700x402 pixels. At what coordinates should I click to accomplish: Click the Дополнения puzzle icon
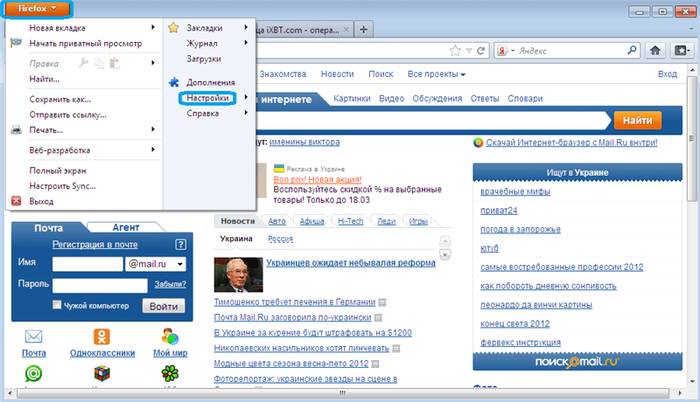click(173, 82)
